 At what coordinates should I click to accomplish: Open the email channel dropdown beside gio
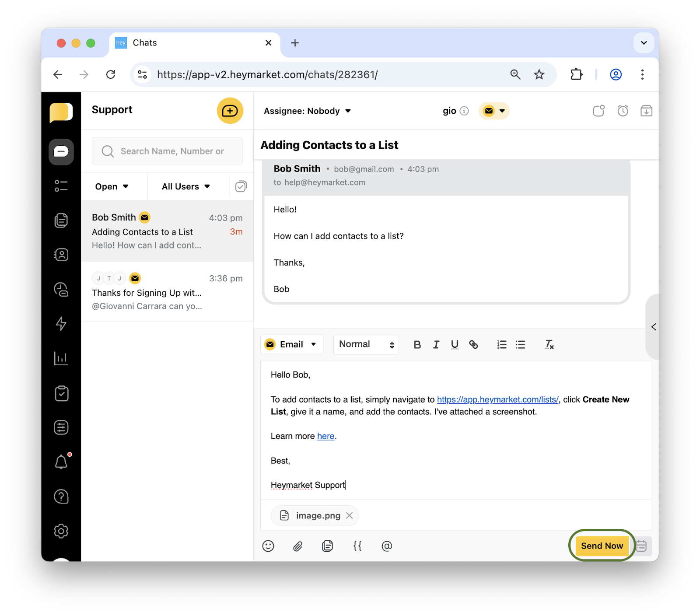tap(494, 111)
